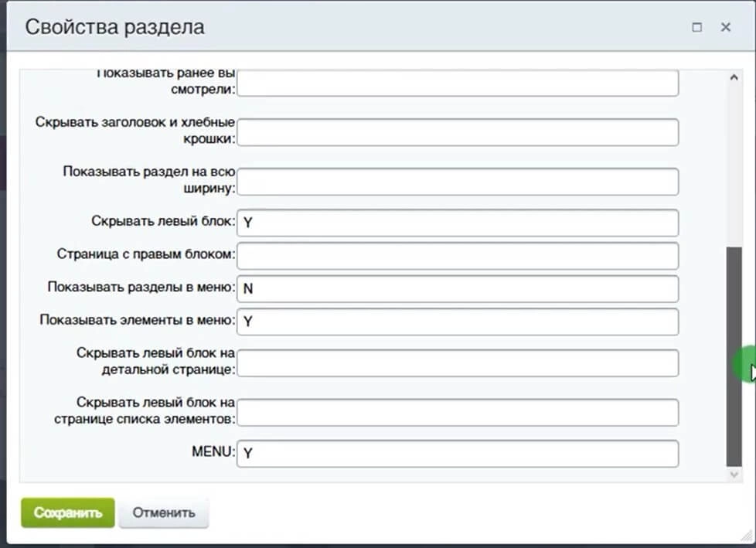Focus the Скрывать заголовок и хлебные крошки field
Viewport: 756px width, 548px height.
tap(458, 132)
